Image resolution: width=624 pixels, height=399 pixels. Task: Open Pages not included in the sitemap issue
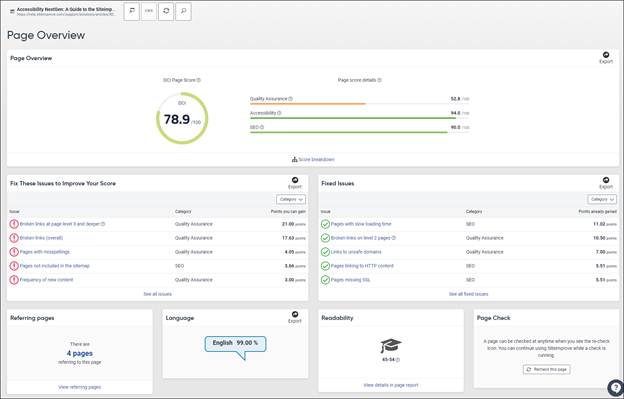click(x=55, y=266)
